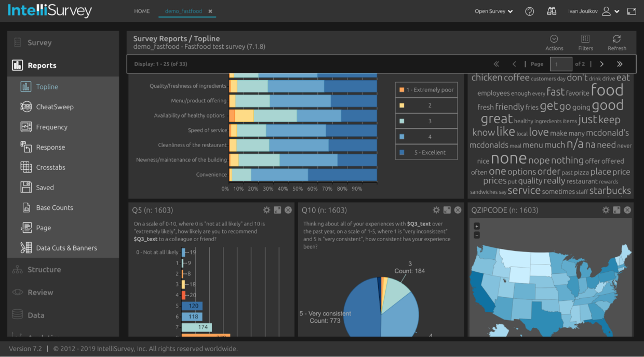644x357 pixels.
Task: Click the Data section icon
Action: 18,315
